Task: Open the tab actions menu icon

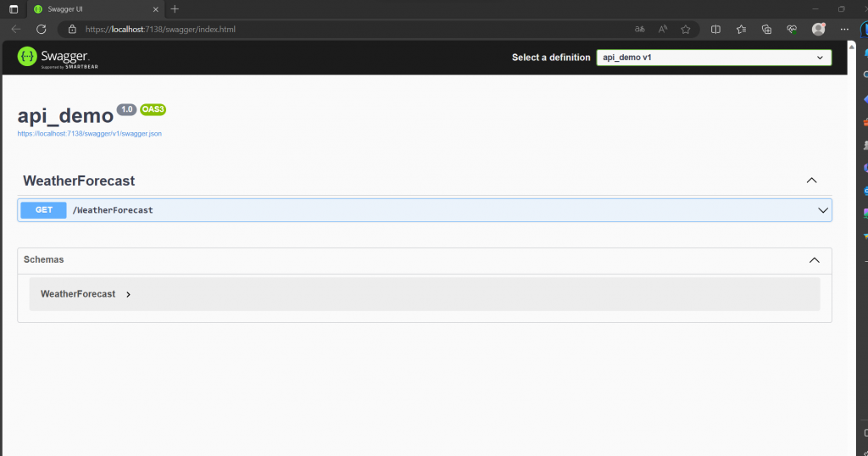Action: point(14,8)
